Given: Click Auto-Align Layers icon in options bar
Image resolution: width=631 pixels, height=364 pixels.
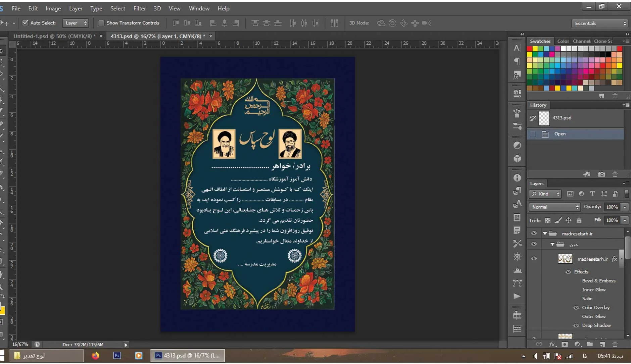Looking at the screenshot, I should [334, 23].
